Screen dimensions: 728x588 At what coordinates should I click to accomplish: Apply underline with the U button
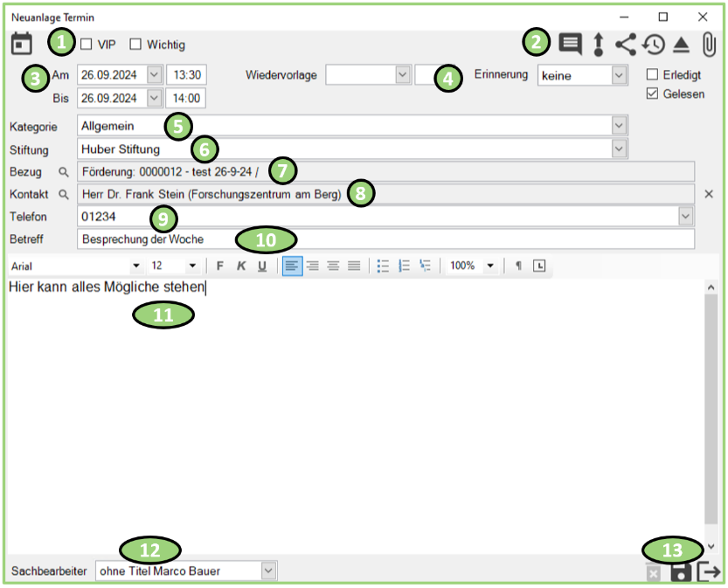[x=262, y=266]
